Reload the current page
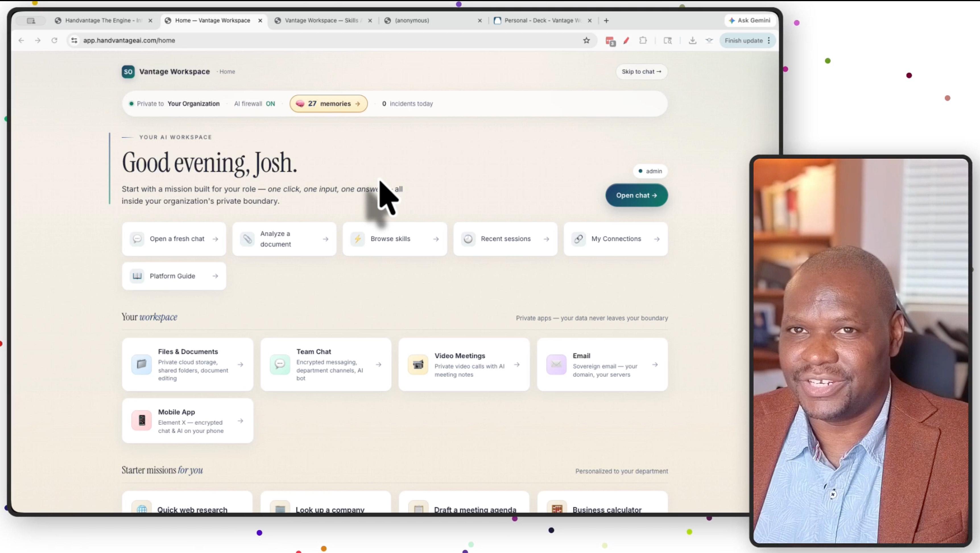Viewport: 980px width, 553px height. 54,40
